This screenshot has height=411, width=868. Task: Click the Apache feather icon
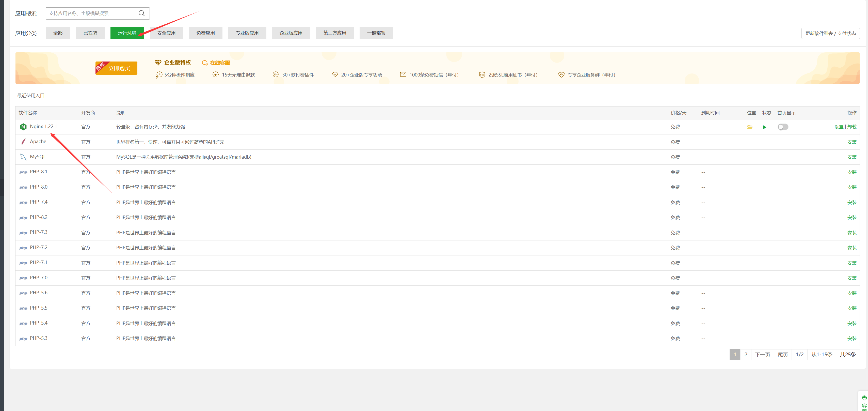[23, 142]
